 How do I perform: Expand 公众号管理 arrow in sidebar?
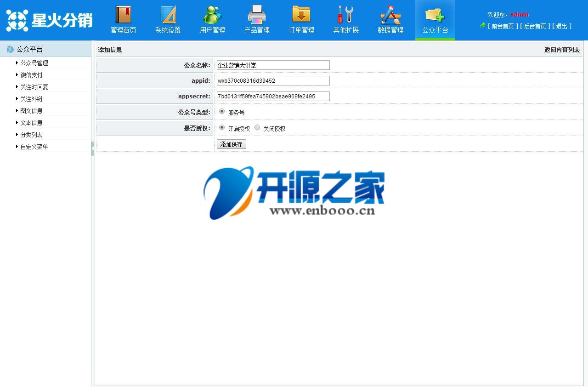[17, 63]
